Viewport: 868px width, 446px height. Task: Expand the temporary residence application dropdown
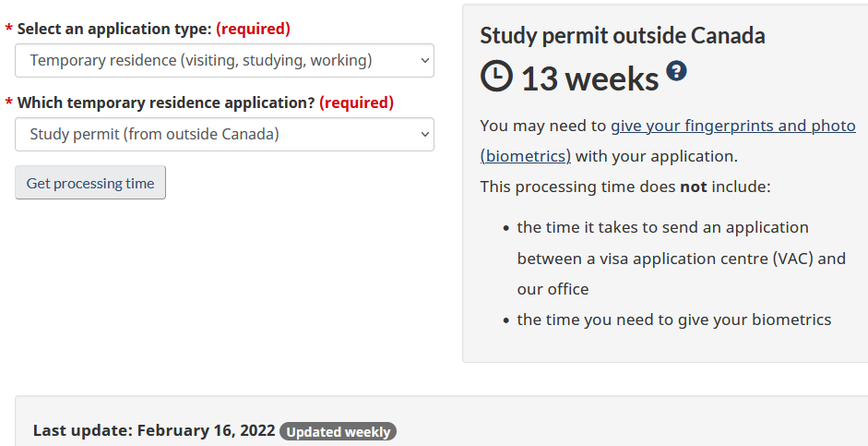click(224, 135)
